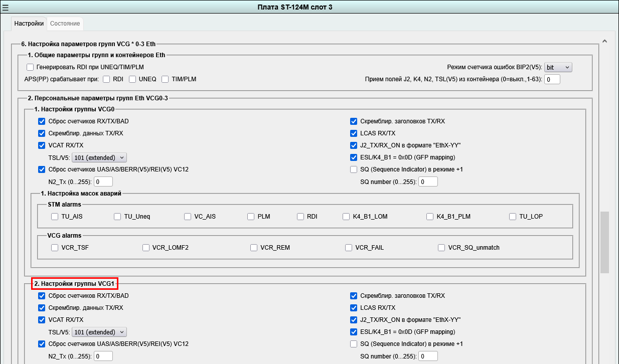Collapse section 6 with the chevron arrow
The image size is (619, 364).
(604, 41)
